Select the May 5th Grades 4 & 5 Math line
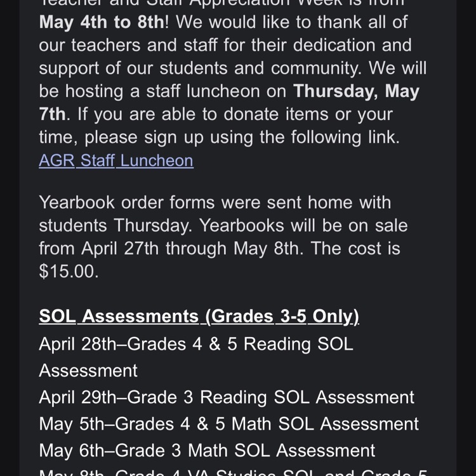This screenshot has height=476, width=476. (229, 424)
